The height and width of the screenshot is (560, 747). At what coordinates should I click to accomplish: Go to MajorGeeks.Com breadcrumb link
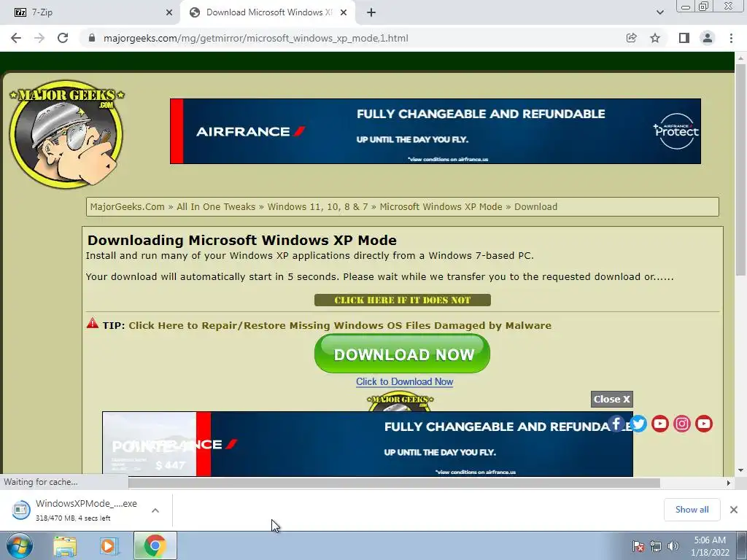pos(127,206)
